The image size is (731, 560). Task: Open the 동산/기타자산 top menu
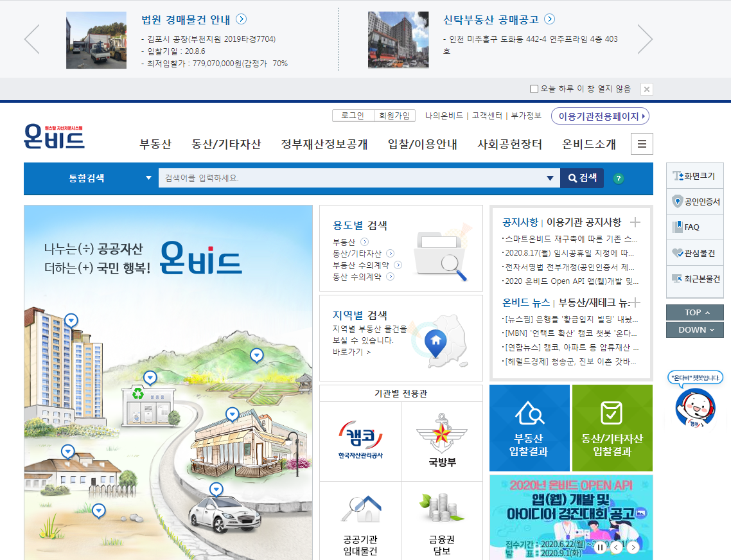[x=226, y=144]
